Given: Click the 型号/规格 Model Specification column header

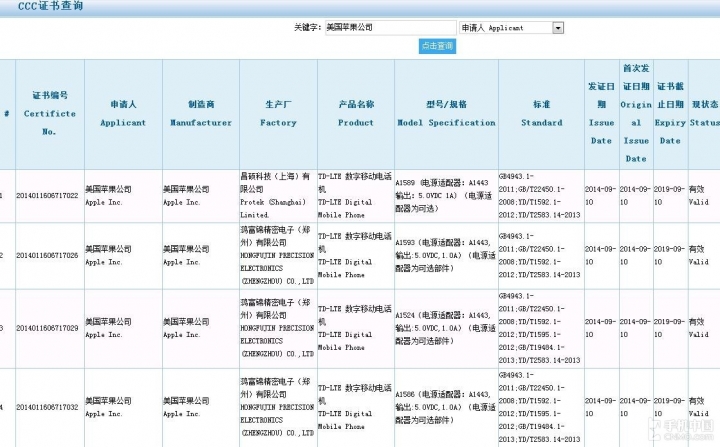Looking at the screenshot, I should (446, 113).
